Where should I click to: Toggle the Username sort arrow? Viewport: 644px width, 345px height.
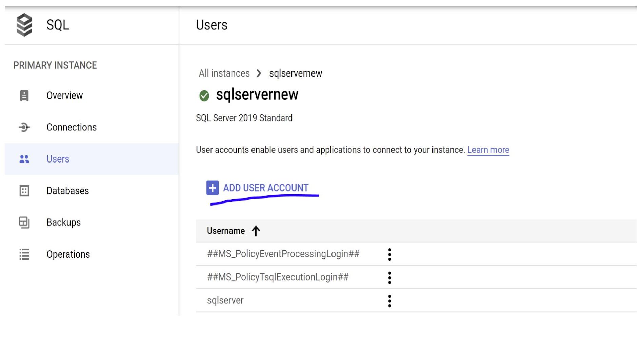click(256, 231)
